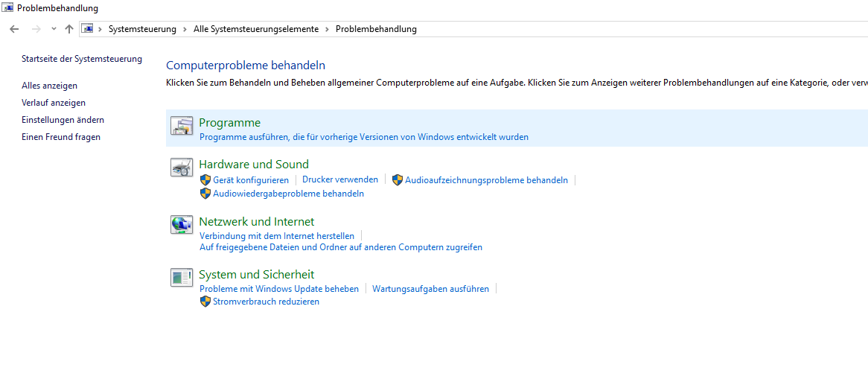The height and width of the screenshot is (379, 868).
Task: Open System und Sicherheit heading
Action: 256,274
